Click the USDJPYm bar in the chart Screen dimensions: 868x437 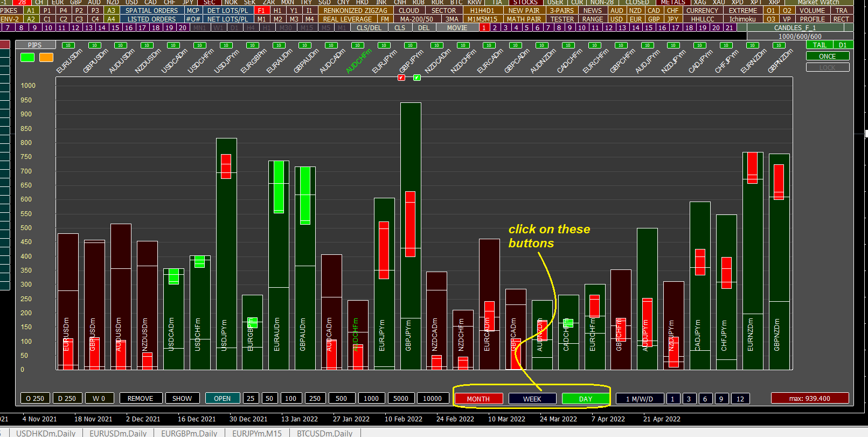(x=226, y=253)
